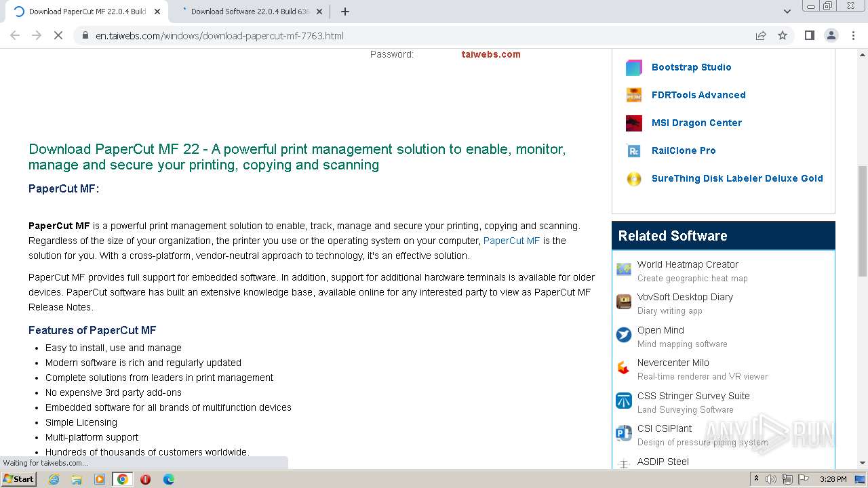Click the Related Software header

724,236
